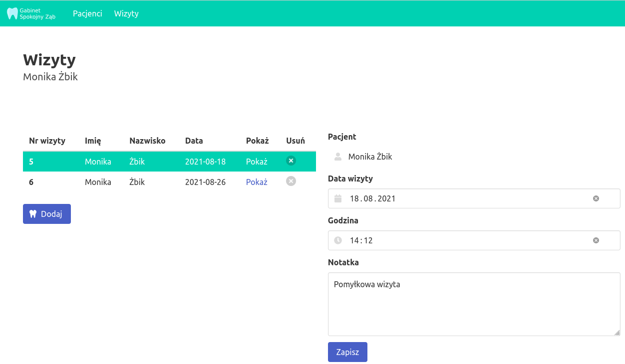Click the calendar icon in Data wizyty
The width and height of the screenshot is (625, 364).
click(338, 198)
